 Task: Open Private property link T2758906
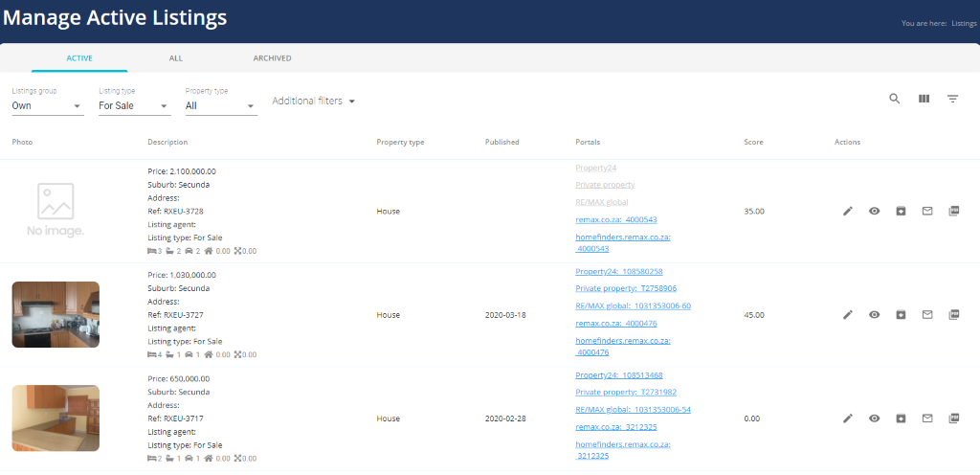[626, 289]
